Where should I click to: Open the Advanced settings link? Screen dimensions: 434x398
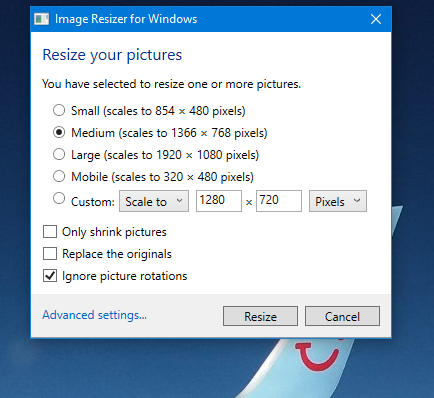click(x=94, y=315)
